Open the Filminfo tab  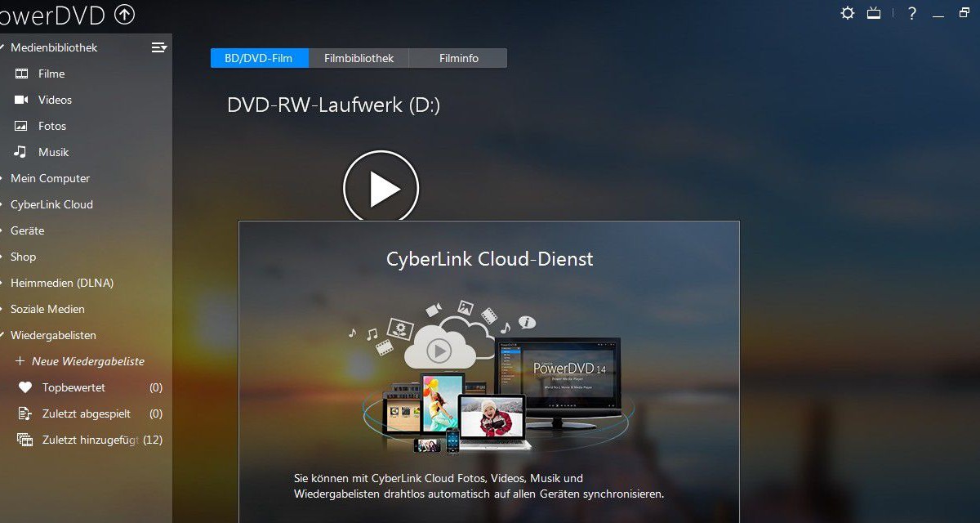pos(458,58)
